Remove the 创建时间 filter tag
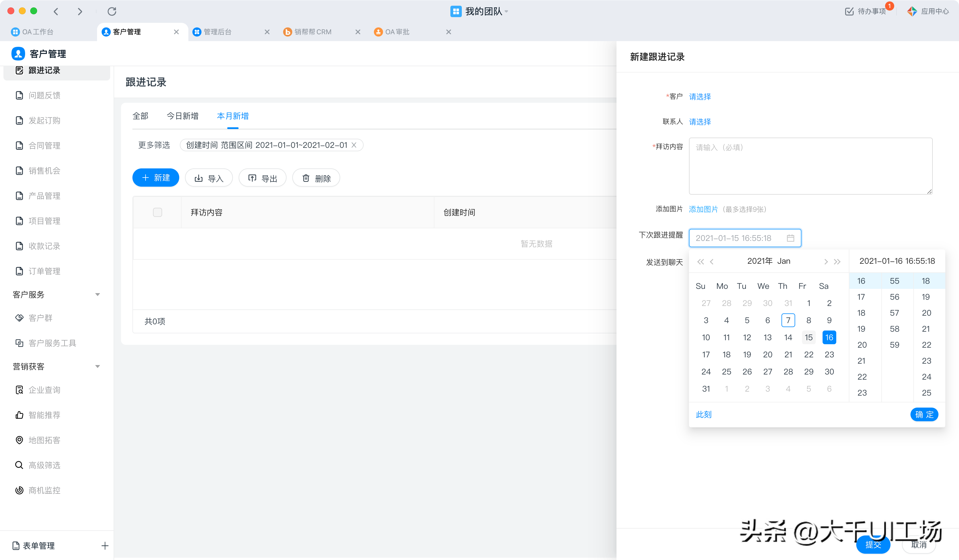 click(x=354, y=145)
